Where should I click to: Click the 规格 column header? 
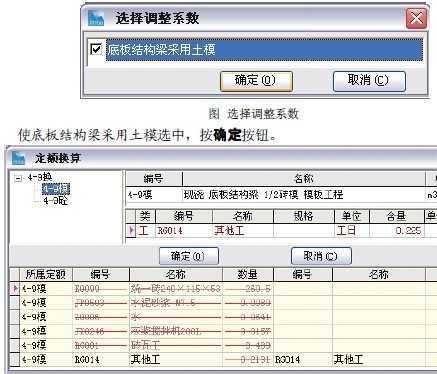[x=303, y=216]
